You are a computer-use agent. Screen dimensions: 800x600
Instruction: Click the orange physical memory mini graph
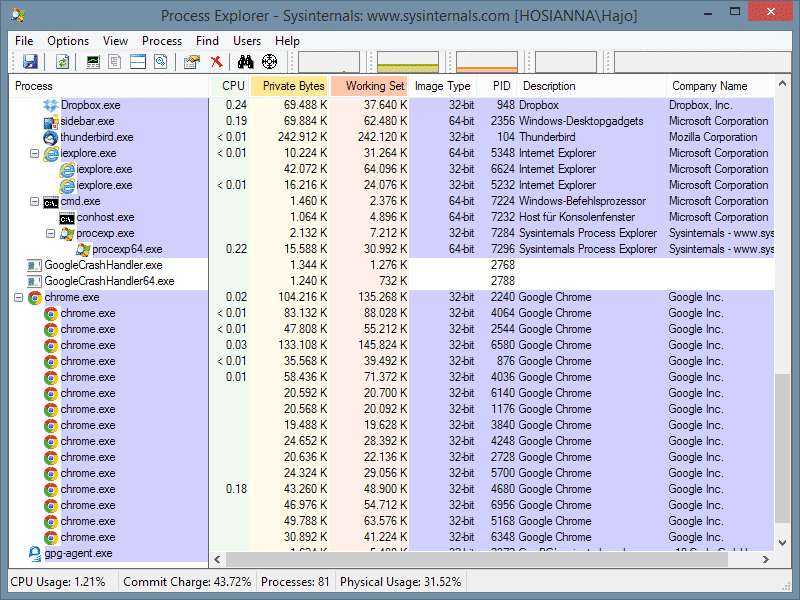487,62
